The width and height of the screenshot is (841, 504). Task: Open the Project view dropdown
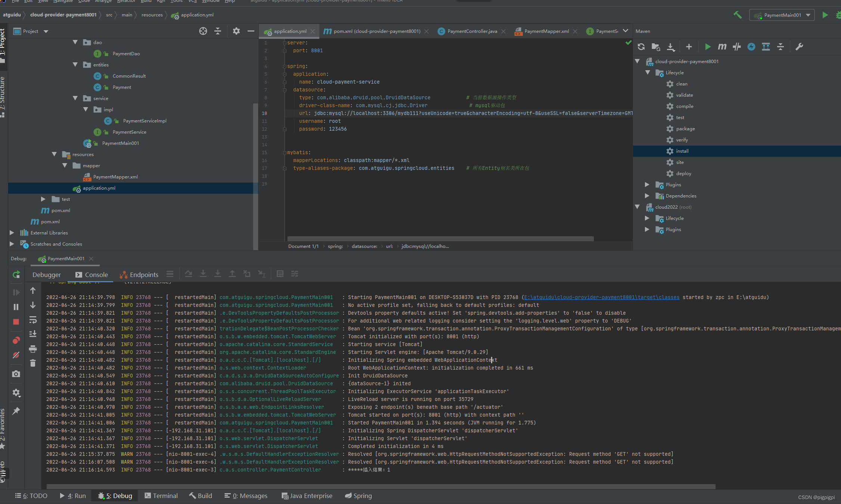tap(46, 31)
